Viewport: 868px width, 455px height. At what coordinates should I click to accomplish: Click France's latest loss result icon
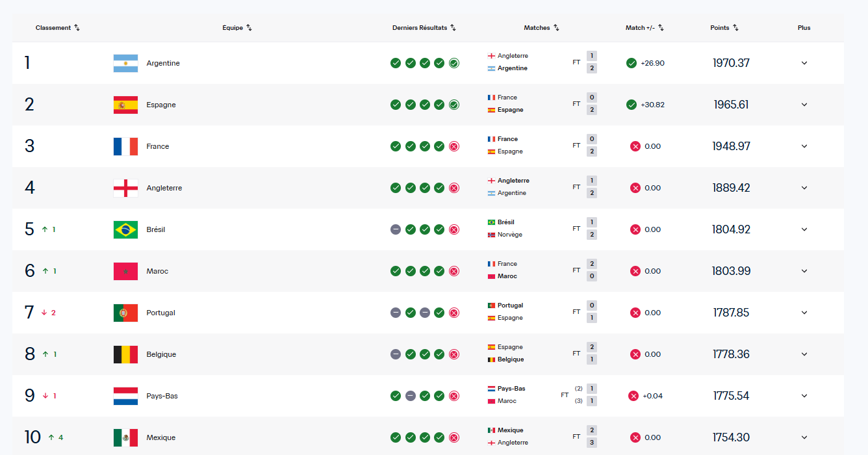click(x=454, y=146)
